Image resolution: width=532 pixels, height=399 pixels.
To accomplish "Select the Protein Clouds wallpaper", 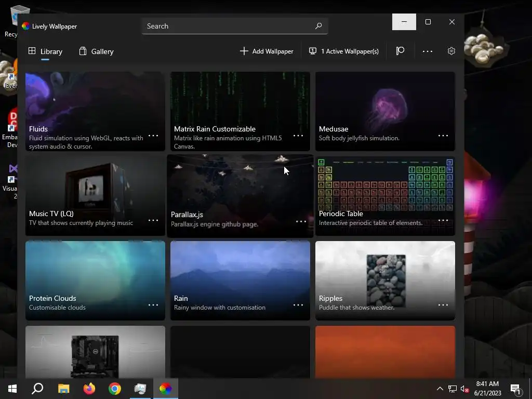I will click(96, 281).
